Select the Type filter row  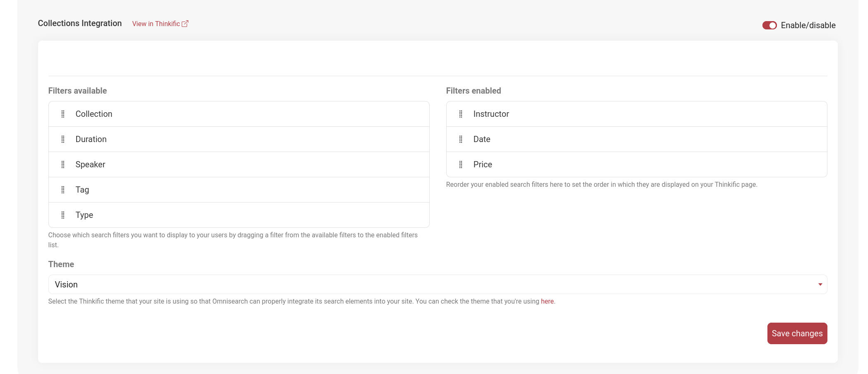[239, 215]
